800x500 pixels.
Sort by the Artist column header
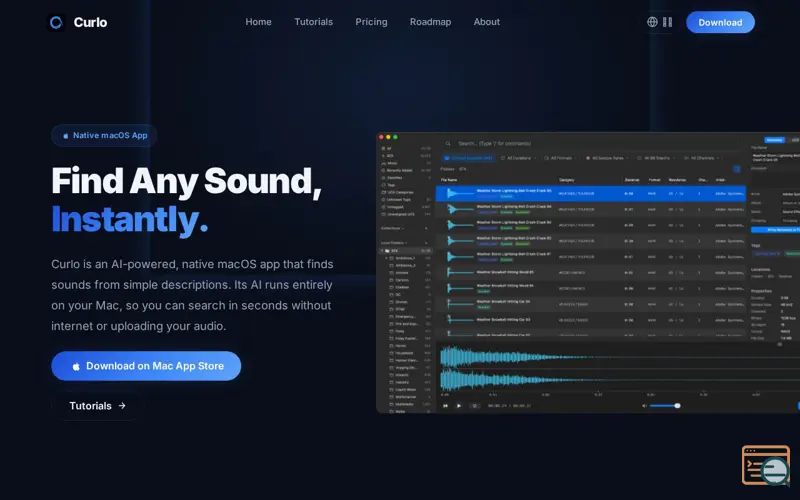(x=720, y=180)
